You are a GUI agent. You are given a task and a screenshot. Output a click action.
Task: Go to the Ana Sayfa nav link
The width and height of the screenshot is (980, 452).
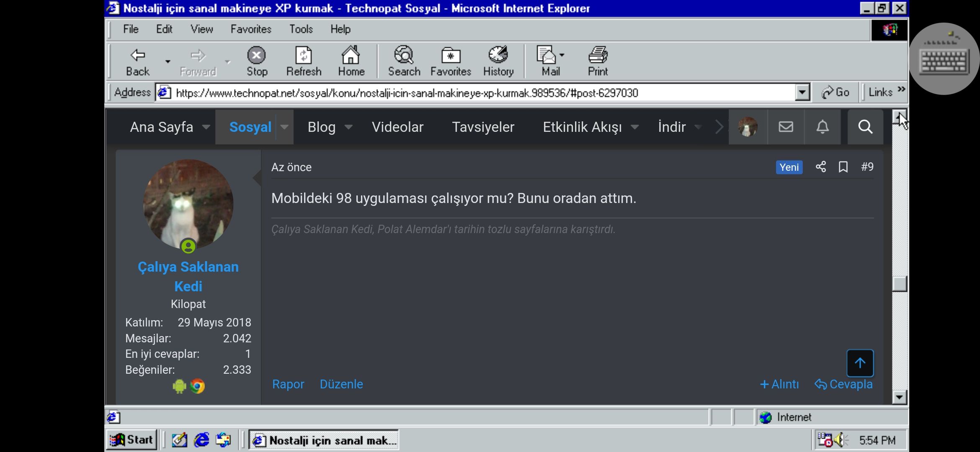pyautogui.click(x=162, y=127)
